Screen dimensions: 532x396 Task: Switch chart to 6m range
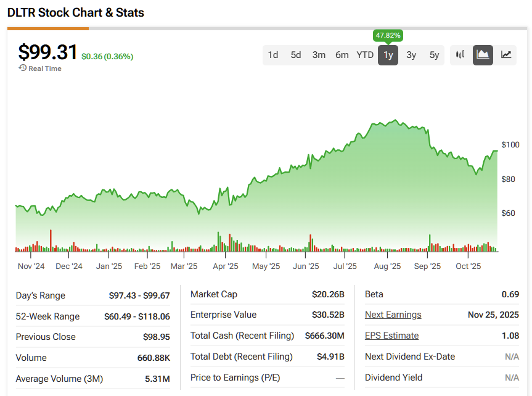click(342, 55)
